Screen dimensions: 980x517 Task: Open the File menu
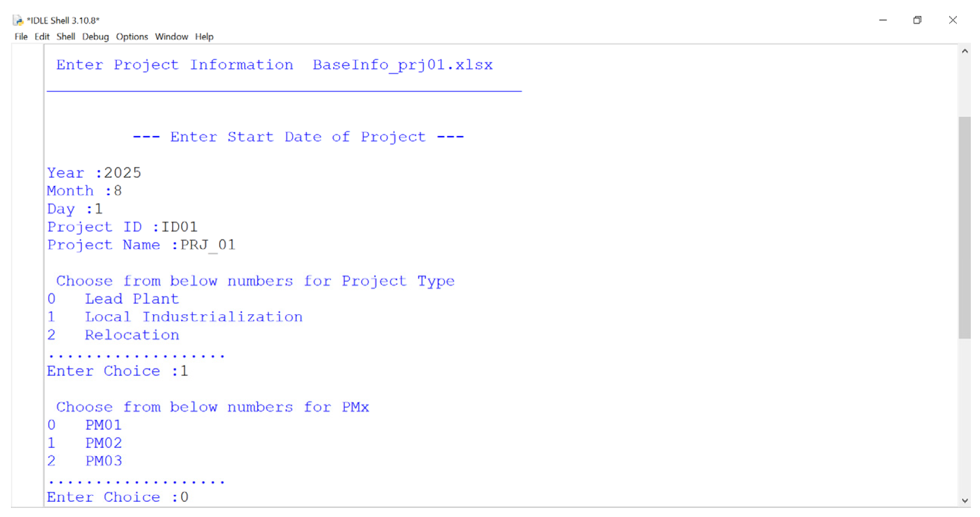click(x=21, y=36)
